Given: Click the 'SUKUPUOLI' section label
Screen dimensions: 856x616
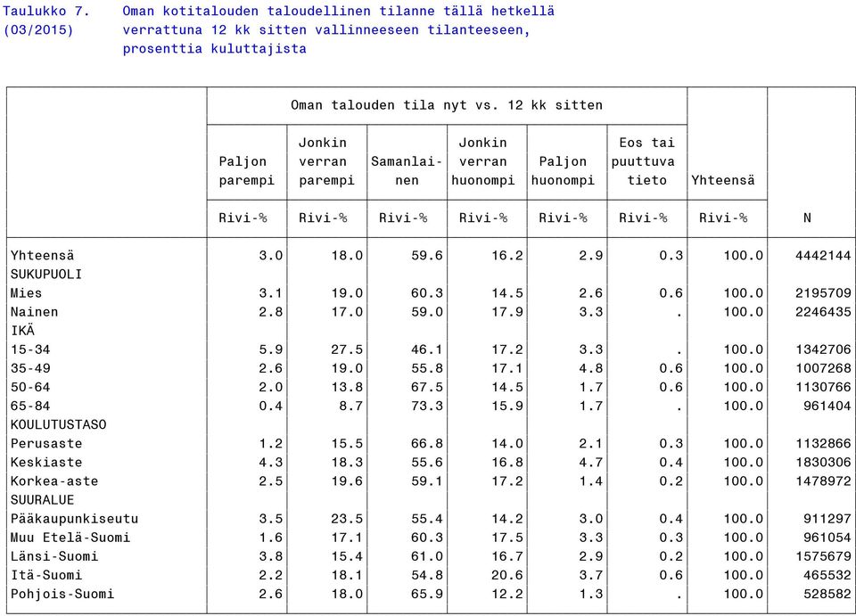Looking at the screenshot, I should point(46,275).
